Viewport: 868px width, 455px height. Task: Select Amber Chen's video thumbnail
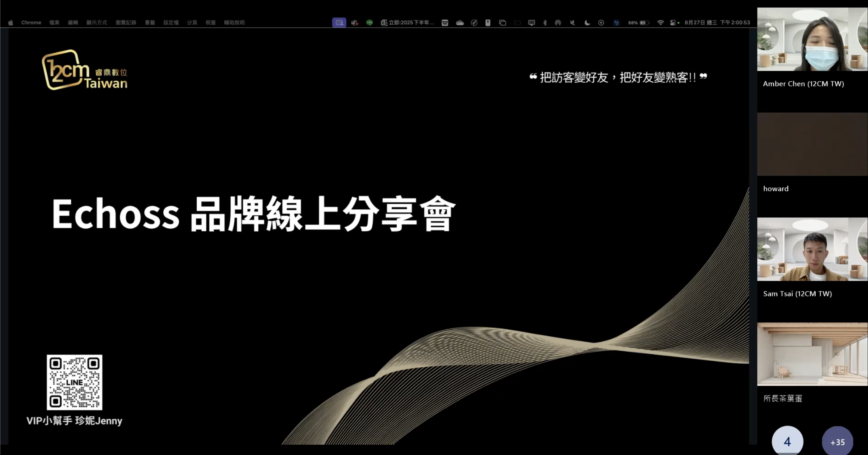coord(813,39)
